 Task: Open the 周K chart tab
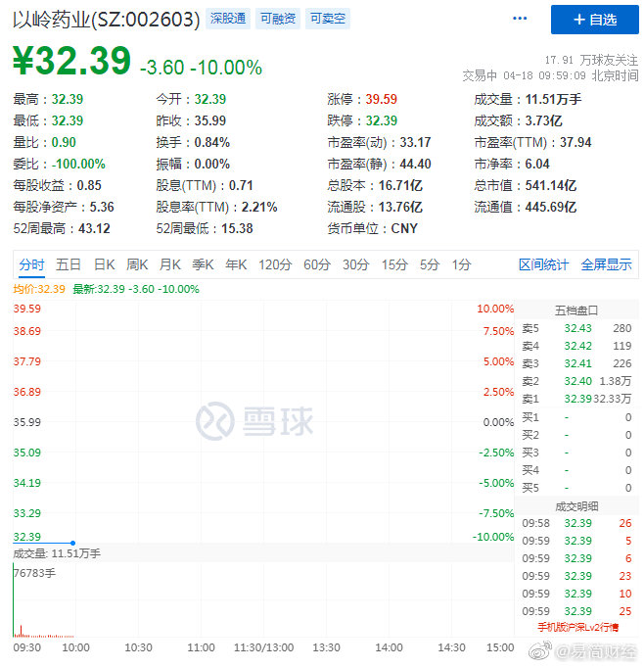pyautogui.click(x=137, y=264)
